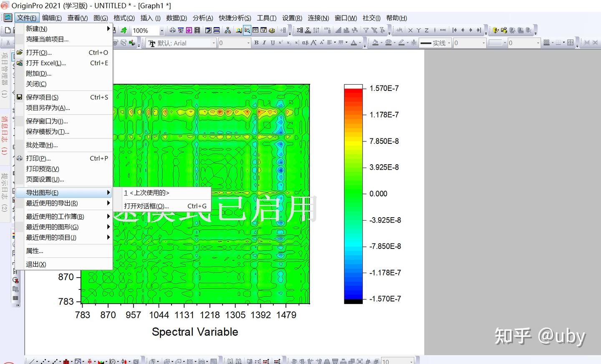This screenshot has height=364, width=601.
Task: Open the Arial font name dropdown
Action: click(x=214, y=43)
